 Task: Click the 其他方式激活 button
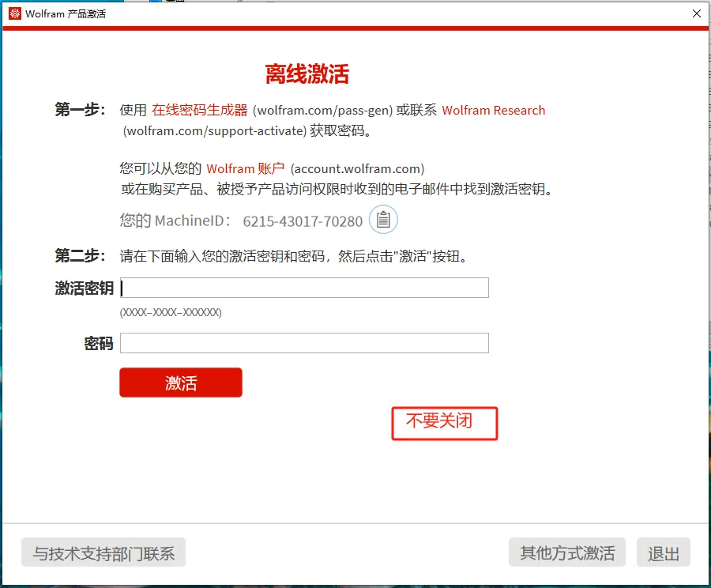coord(566,552)
